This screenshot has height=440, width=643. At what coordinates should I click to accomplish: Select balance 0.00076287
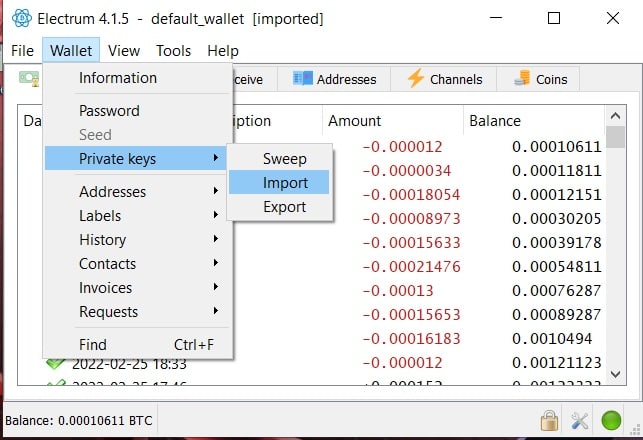pos(556,291)
